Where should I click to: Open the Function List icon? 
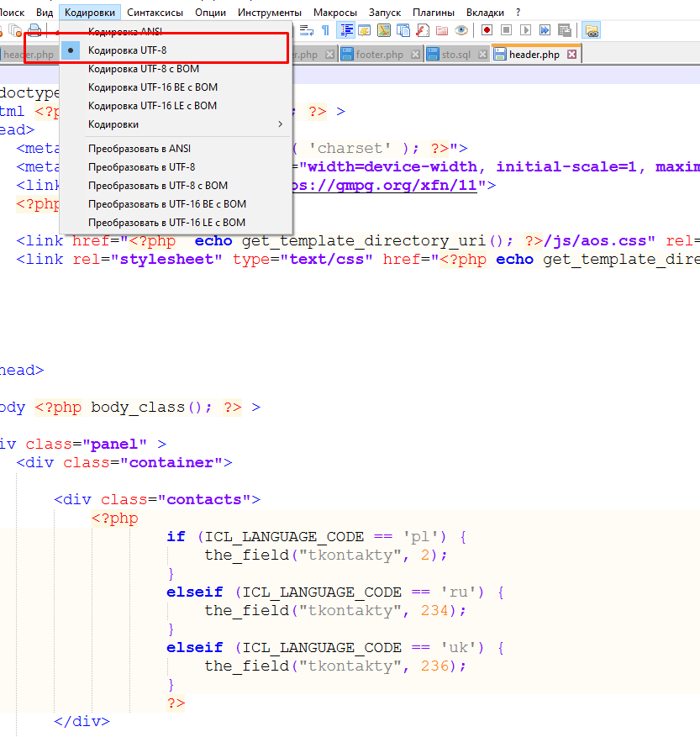pos(422,30)
